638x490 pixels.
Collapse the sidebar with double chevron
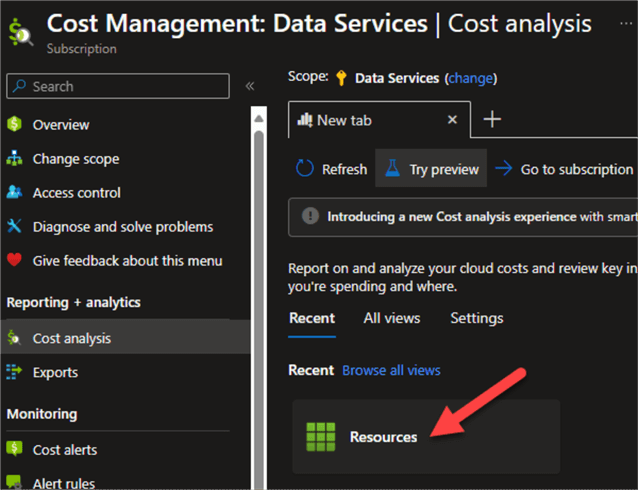tap(250, 86)
